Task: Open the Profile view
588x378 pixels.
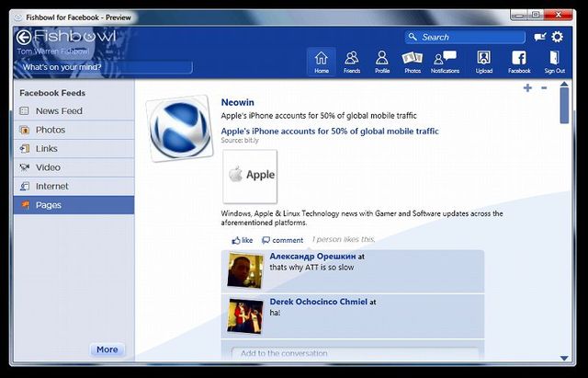Action: point(382,63)
